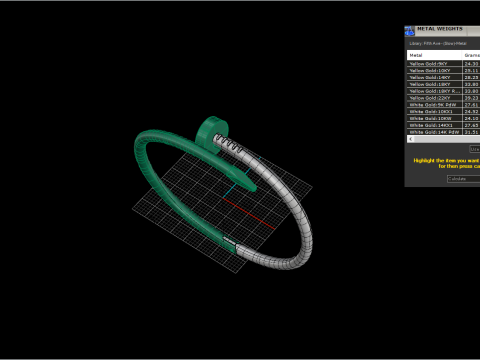Click the Grams column header

471,55
